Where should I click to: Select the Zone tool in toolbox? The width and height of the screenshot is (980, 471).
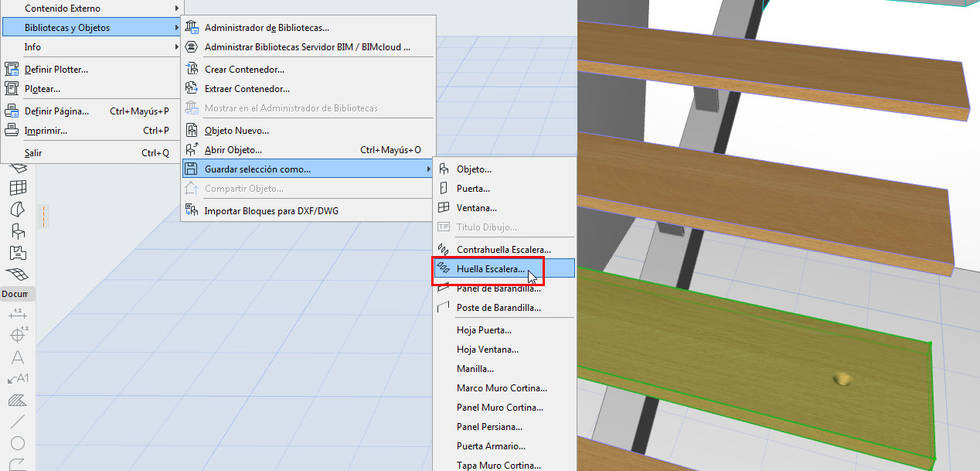18,253
